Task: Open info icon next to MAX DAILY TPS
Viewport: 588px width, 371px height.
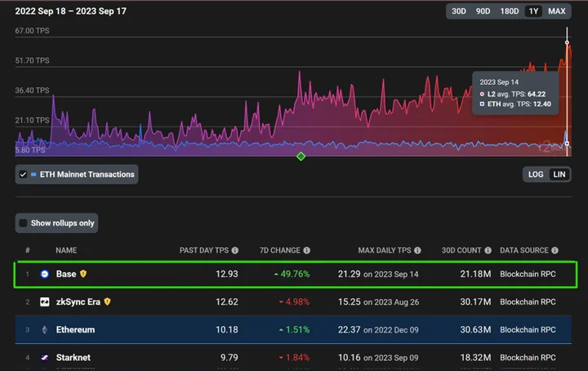Action: tap(417, 250)
